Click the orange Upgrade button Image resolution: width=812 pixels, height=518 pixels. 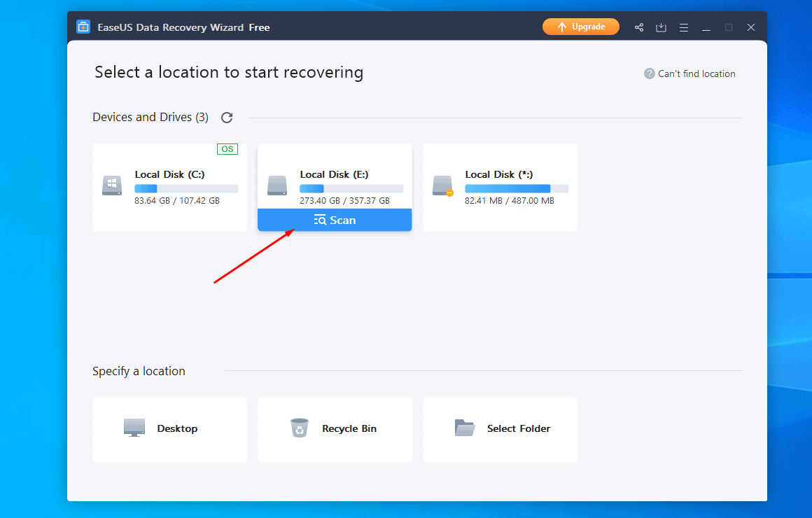tap(580, 27)
